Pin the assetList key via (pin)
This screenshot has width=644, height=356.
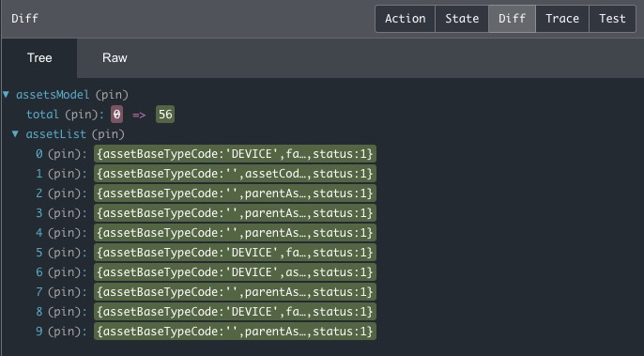click(108, 134)
